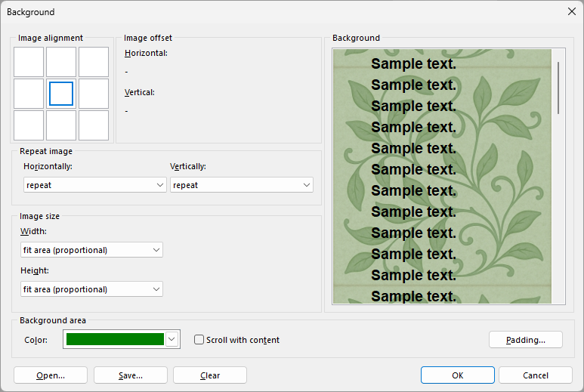
Task: Enable Scroll with content checkbox
Action: [199, 340]
